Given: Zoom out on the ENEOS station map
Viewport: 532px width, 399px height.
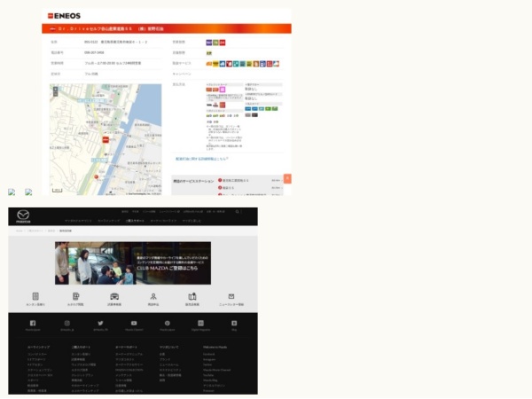Looking at the screenshot, I should (56, 94).
